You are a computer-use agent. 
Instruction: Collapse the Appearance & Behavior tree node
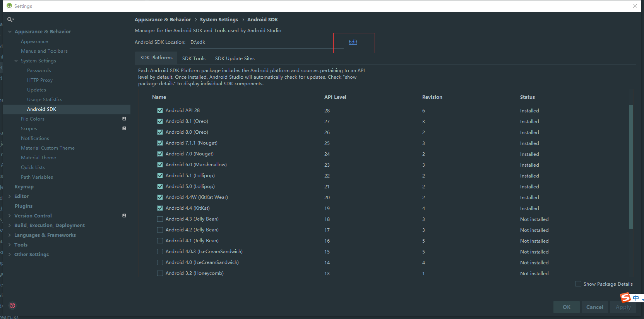10,32
